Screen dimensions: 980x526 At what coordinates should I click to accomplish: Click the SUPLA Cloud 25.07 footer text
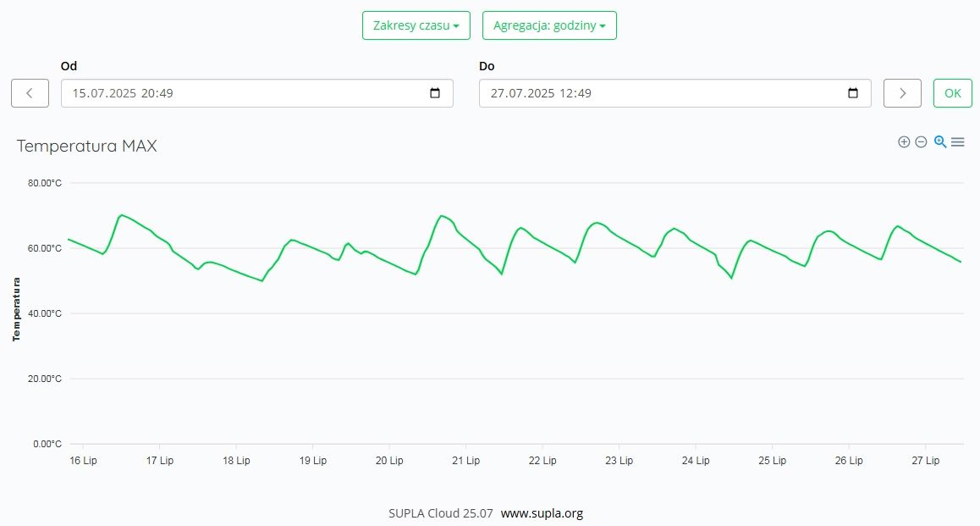(441, 513)
